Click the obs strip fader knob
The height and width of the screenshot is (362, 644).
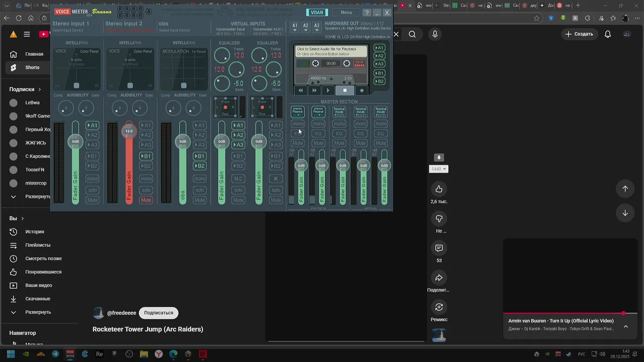click(183, 142)
